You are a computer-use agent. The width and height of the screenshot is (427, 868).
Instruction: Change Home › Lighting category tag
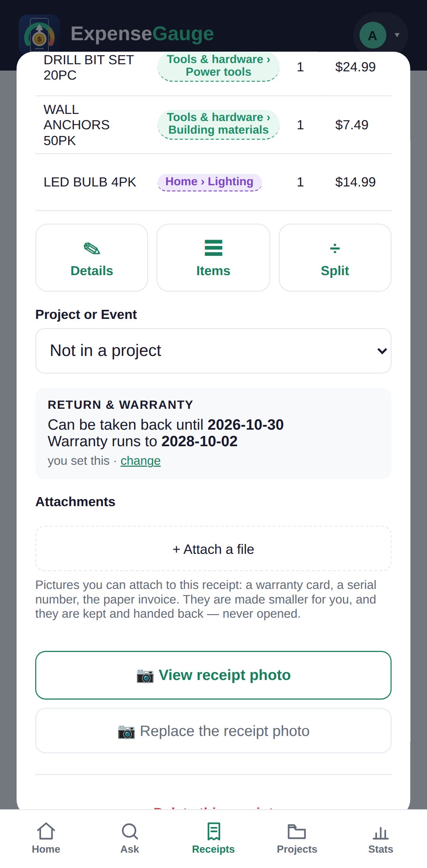(210, 182)
